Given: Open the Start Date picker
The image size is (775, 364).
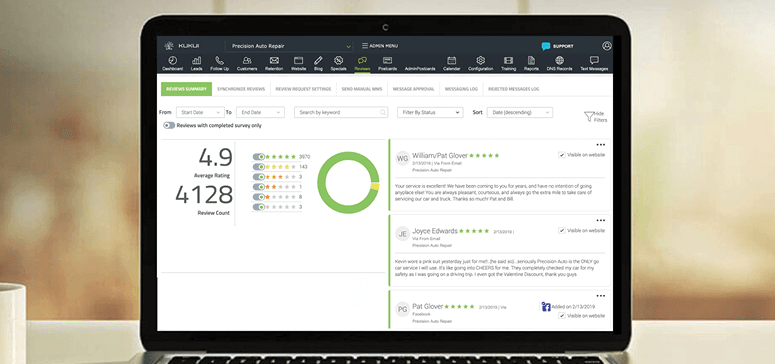Looking at the screenshot, I should [x=200, y=112].
